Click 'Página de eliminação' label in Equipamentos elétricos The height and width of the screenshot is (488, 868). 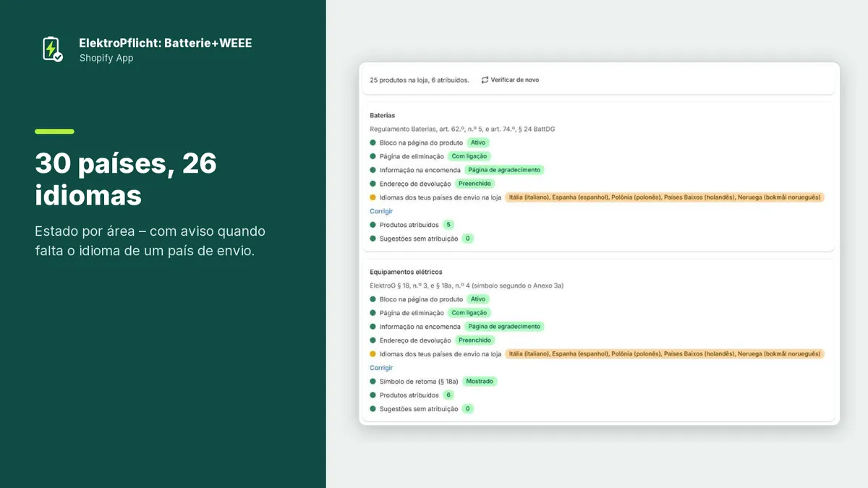tap(412, 313)
